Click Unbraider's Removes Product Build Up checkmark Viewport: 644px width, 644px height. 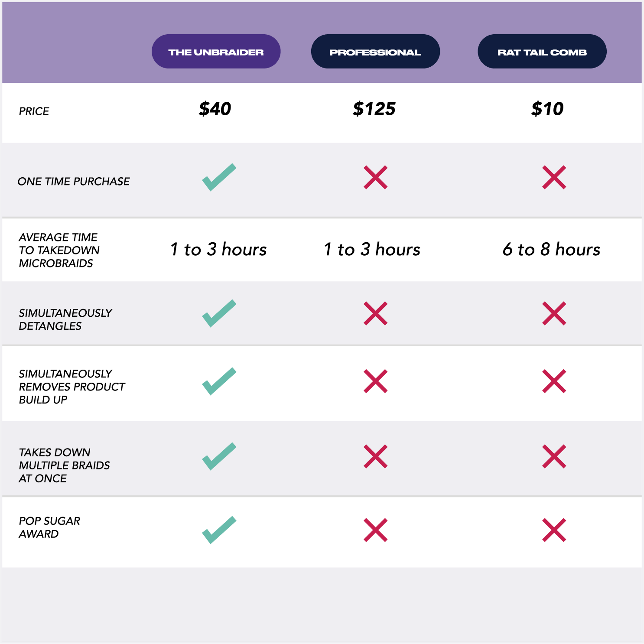click(x=219, y=381)
